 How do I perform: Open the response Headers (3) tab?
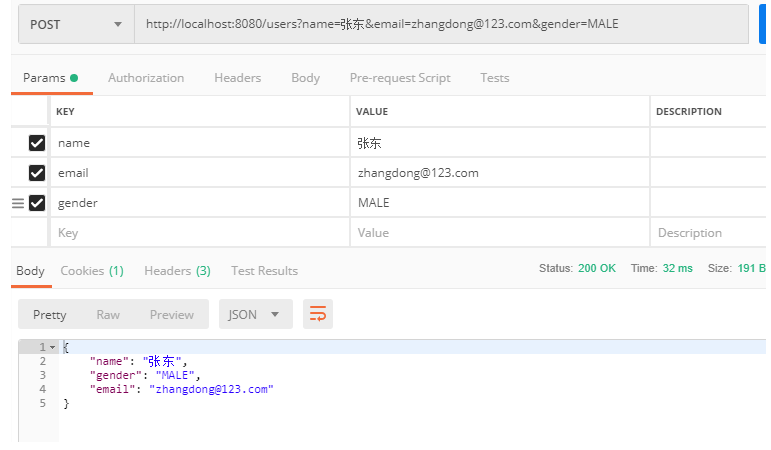point(178,271)
